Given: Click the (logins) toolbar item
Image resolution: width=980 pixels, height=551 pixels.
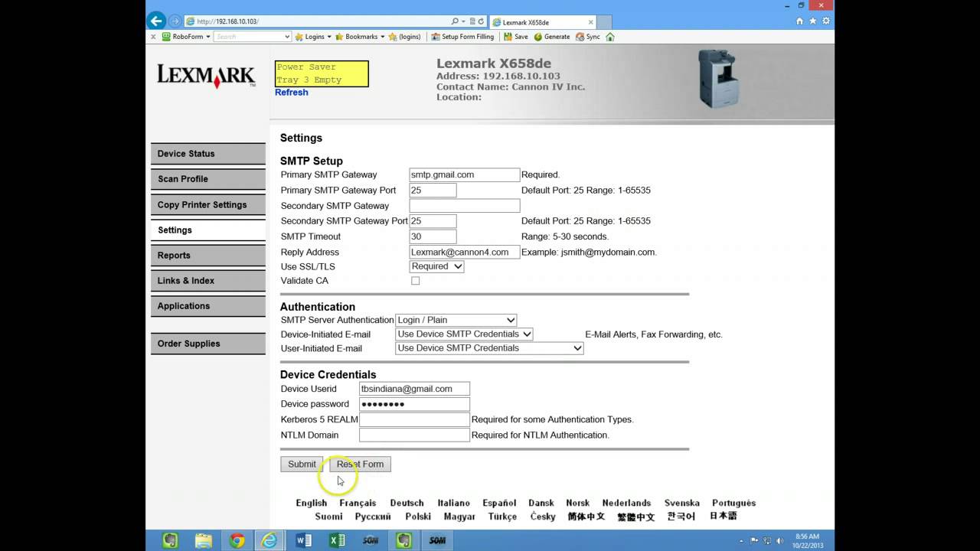Looking at the screenshot, I should [x=405, y=37].
